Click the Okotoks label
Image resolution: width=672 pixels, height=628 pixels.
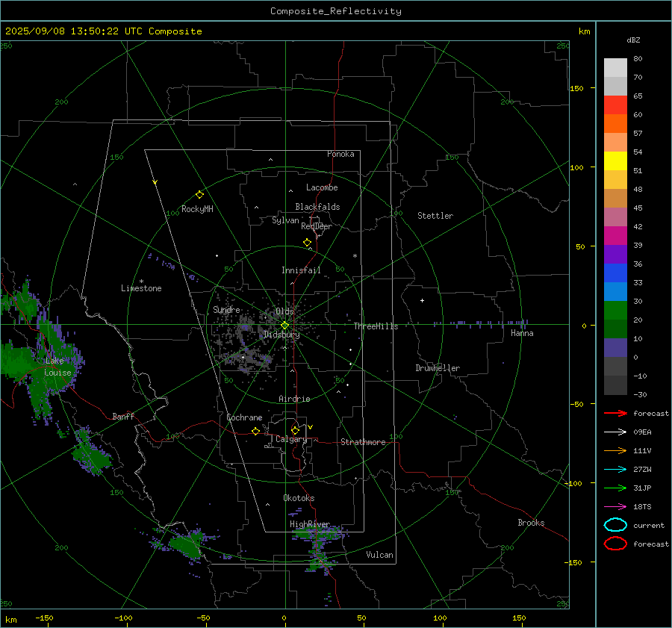point(299,498)
